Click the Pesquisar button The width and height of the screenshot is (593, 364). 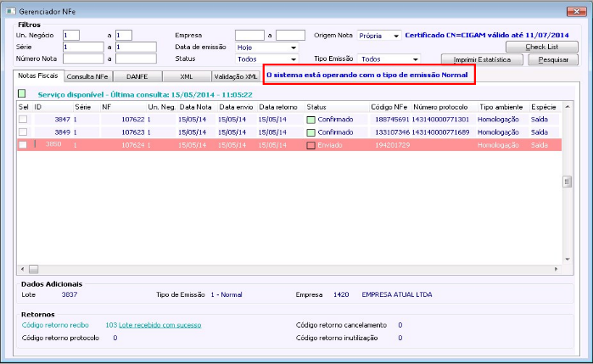pyautogui.click(x=553, y=59)
